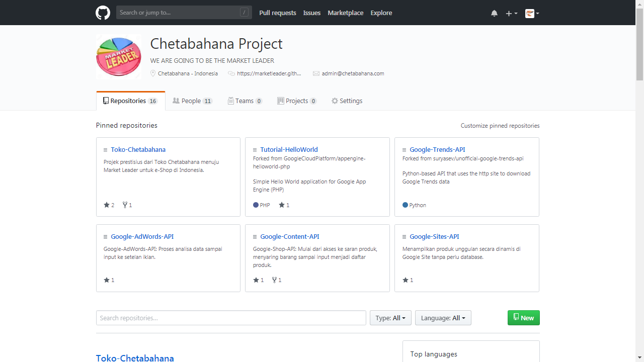Click the fork count on Toko-Chetabahana card
This screenshot has width=644, height=362.
point(127,205)
